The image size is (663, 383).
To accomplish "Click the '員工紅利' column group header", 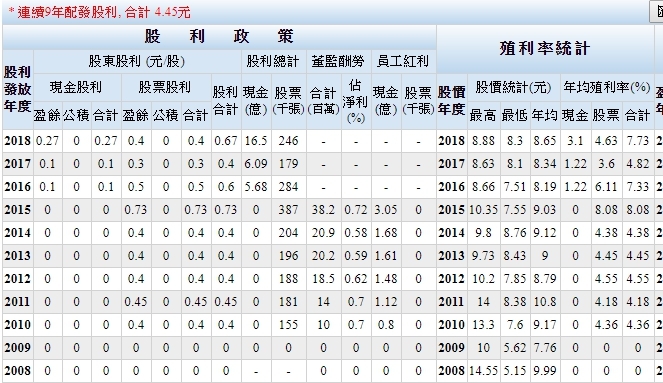I will (x=403, y=62).
